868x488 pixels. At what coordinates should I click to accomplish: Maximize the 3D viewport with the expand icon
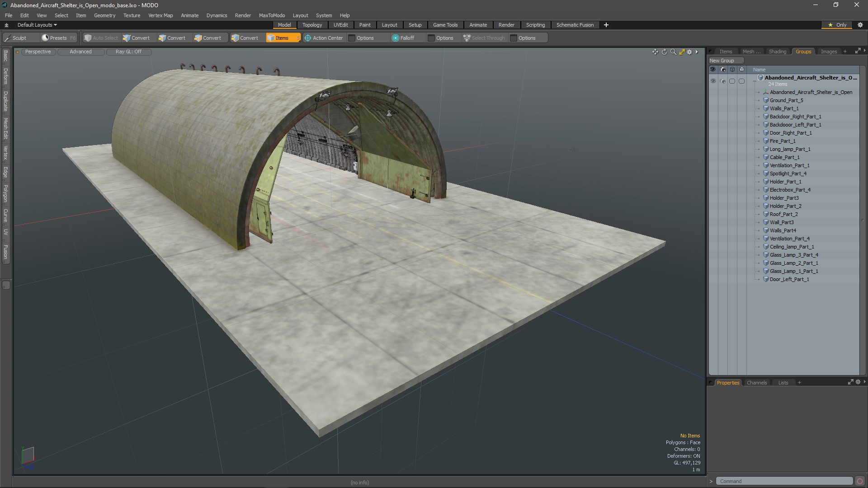(x=682, y=52)
